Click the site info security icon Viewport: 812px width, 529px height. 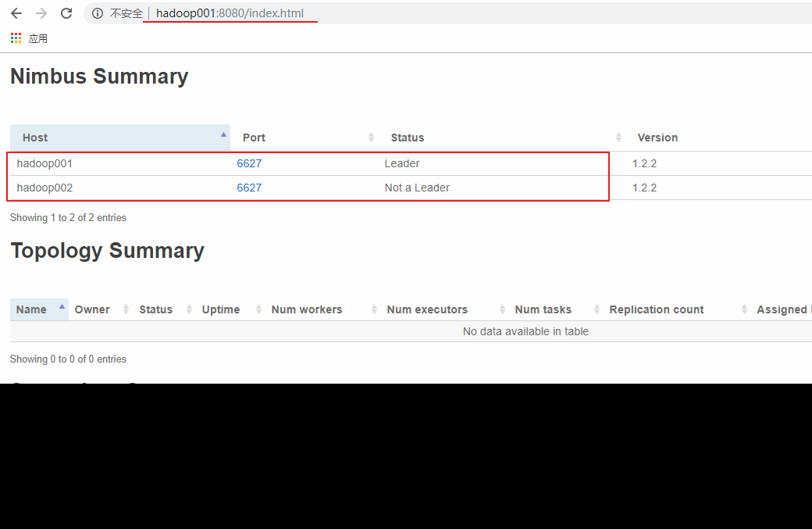(98, 13)
